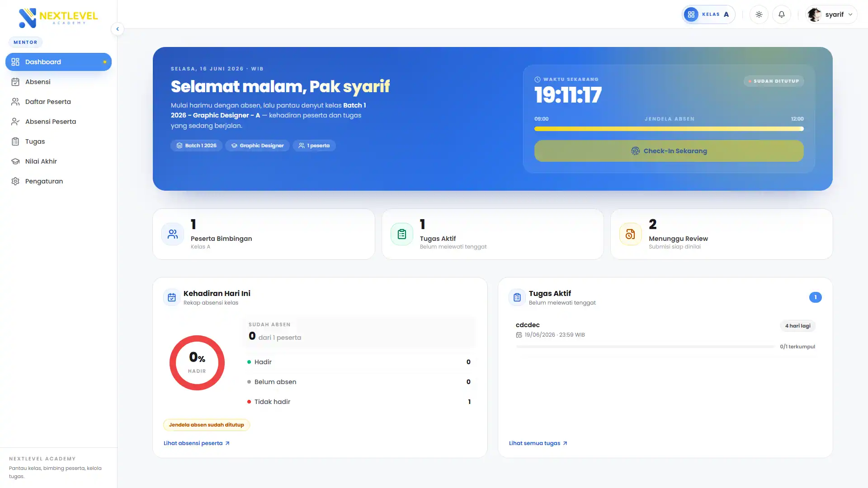Click Jendela absen sudah ditutup badge

coord(207,425)
